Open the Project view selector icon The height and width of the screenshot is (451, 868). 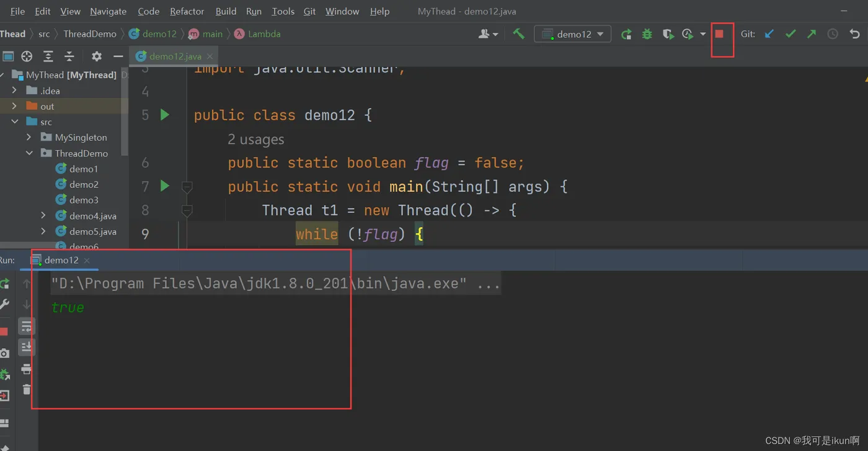pos(8,56)
